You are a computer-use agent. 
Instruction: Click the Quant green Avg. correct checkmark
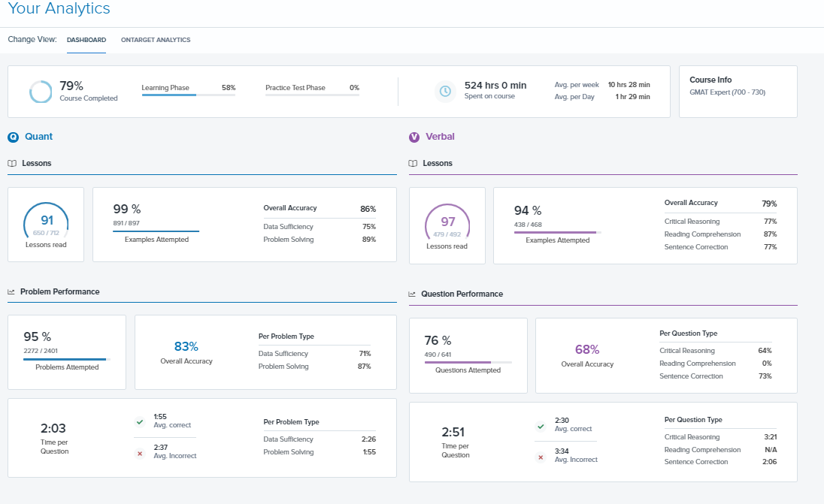pos(139,422)
